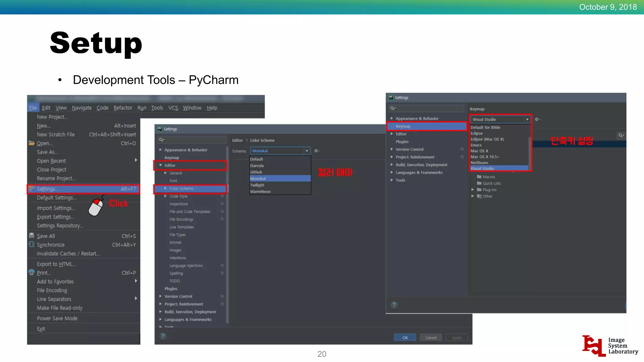Click Settings... in the File menu
This screenshot has width=644, height=362.
(x=84, y=189)
